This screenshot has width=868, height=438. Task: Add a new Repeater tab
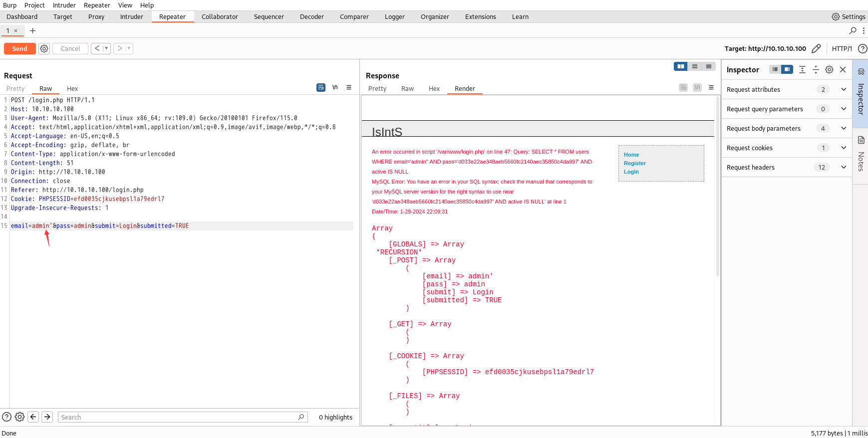point(33,30)
